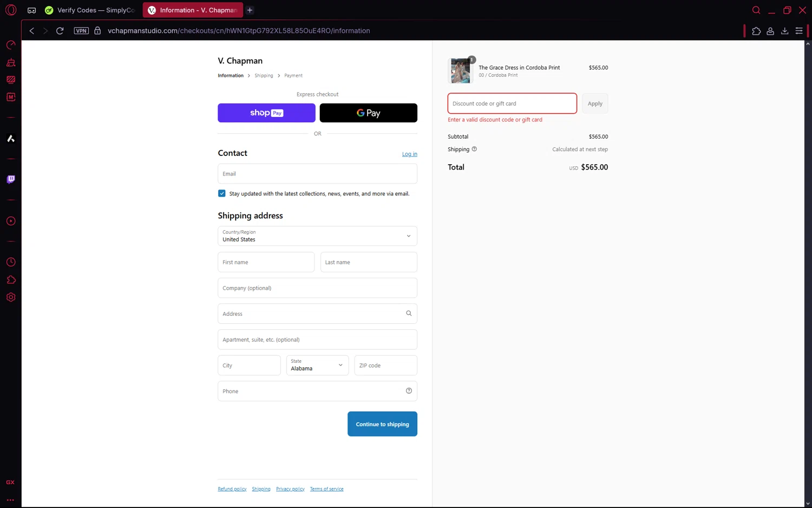The width and height of the screenshot is (812, 508).
Task: Toggle the VPN badge in address bar
Action: [81, 31]
